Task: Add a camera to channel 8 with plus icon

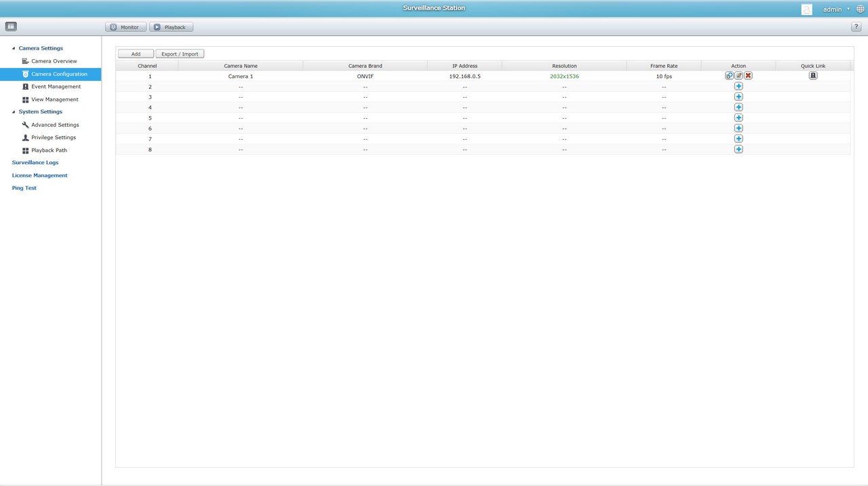Action: (x=738, y=149)
